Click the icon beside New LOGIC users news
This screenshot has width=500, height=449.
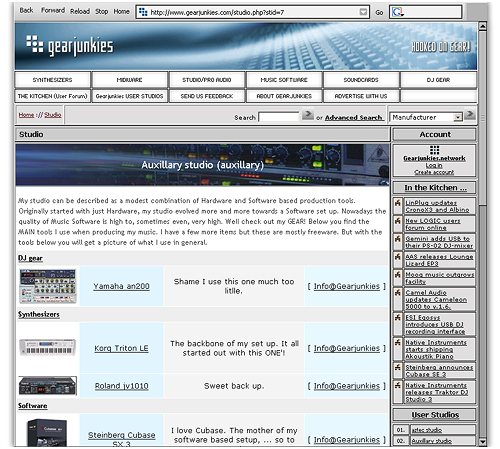click(x=397, y=221)
